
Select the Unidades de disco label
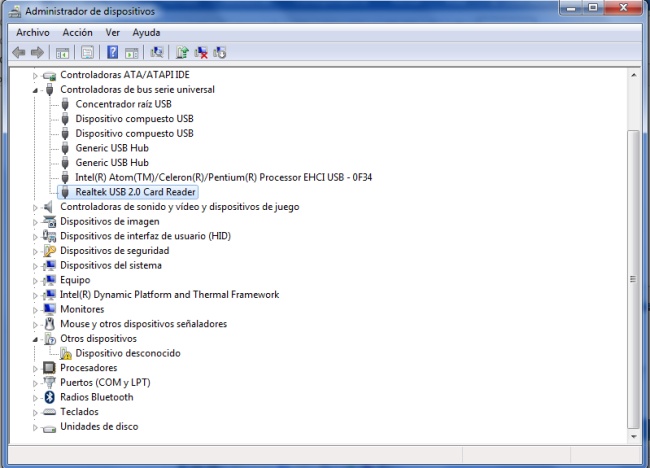tap(99, 427)
